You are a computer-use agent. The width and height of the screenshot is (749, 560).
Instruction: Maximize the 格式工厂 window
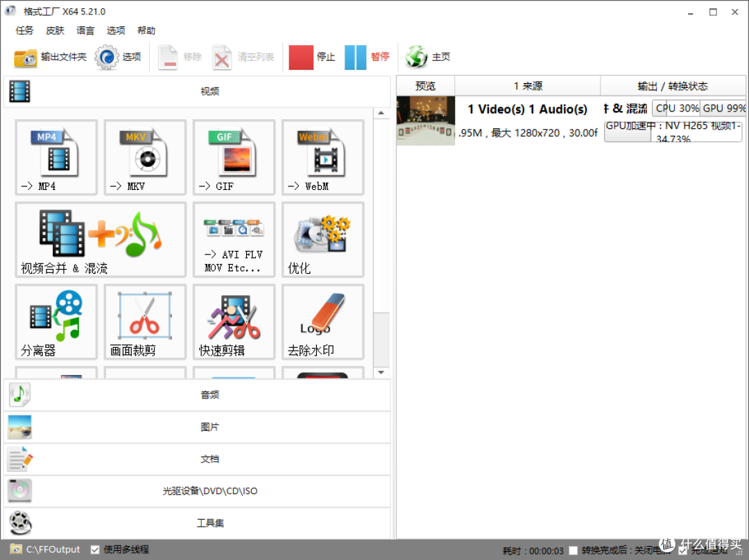pyautogui.click(x=713, y=12)
